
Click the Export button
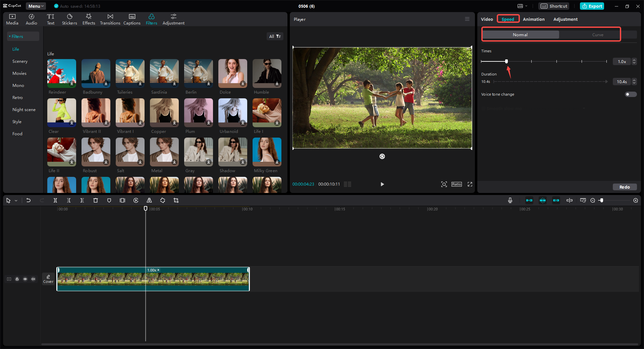(x=592, y=6)
